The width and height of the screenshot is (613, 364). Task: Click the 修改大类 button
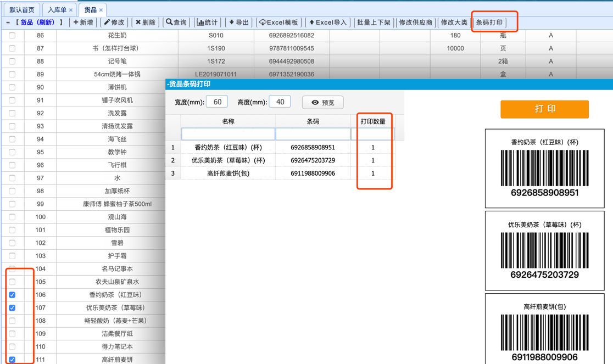454,23
